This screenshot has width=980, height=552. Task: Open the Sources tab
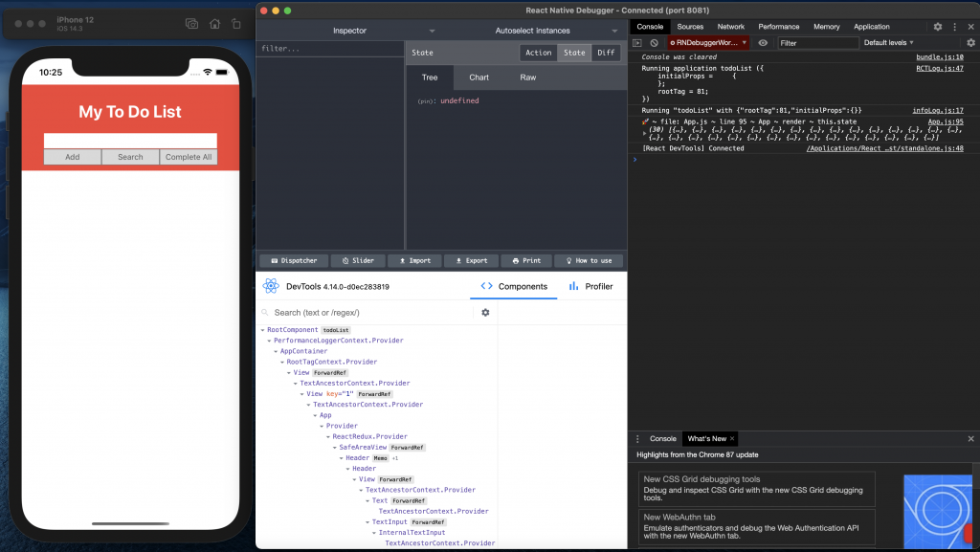(690, 27)
